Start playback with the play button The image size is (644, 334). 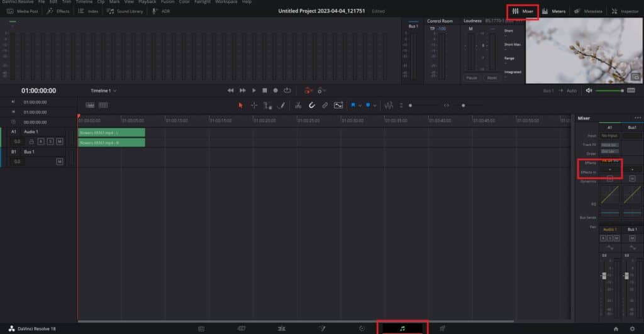[x=254, y=91]
